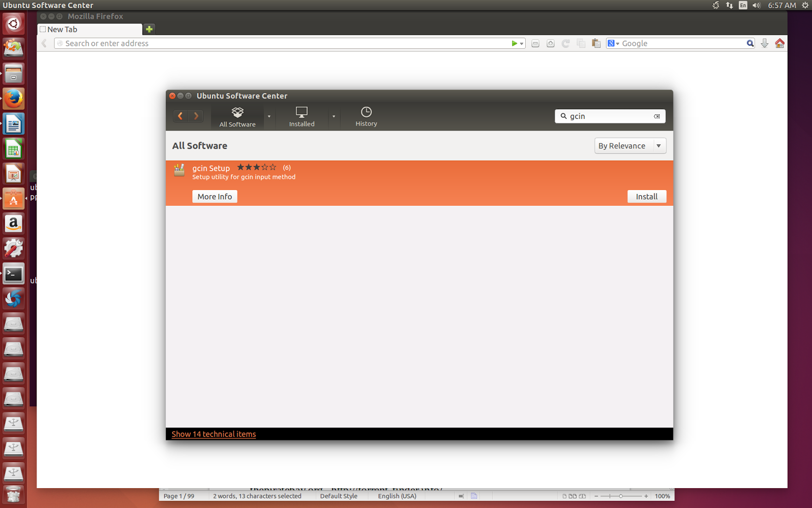
Task: Click the gcin Setup package icon
Action: (179, 170)
